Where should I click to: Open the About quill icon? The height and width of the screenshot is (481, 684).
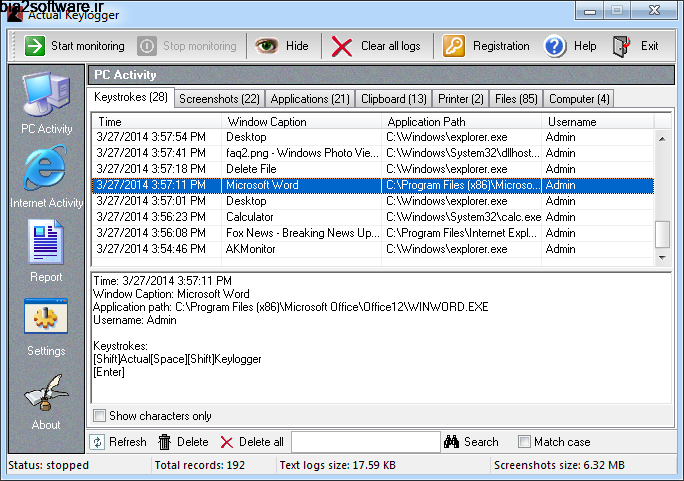click(46, 392)
